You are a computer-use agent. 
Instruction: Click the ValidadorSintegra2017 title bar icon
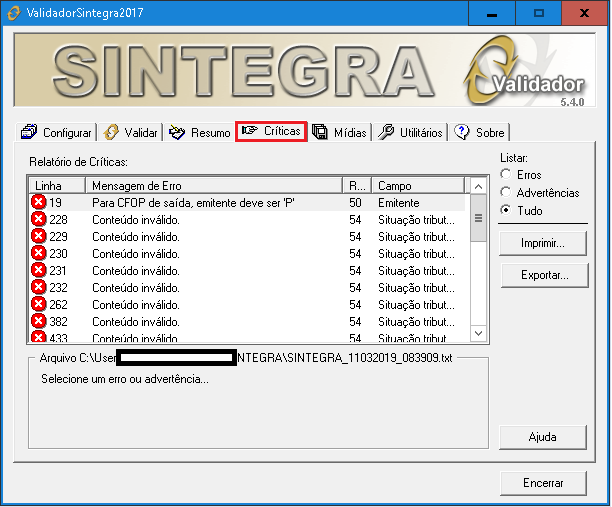pyautogui.click(x=14, y=13)
